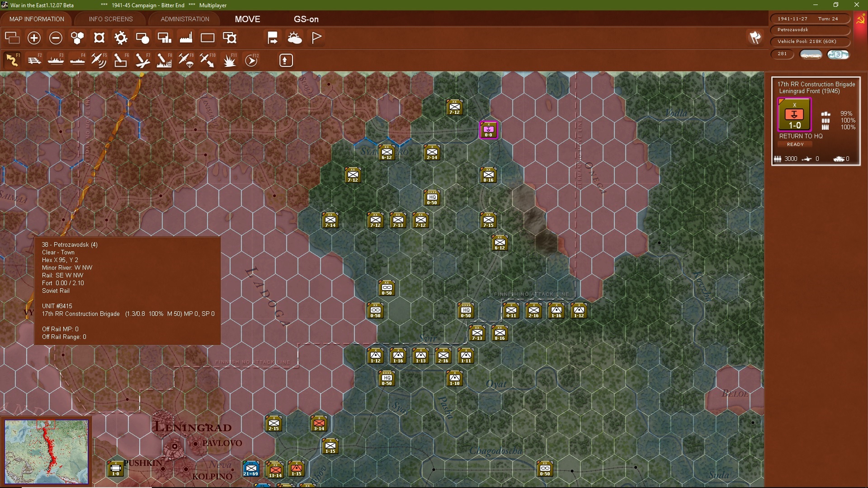
Task: Click the Petrozavodsk location field
Action: (x=809, y=30)
